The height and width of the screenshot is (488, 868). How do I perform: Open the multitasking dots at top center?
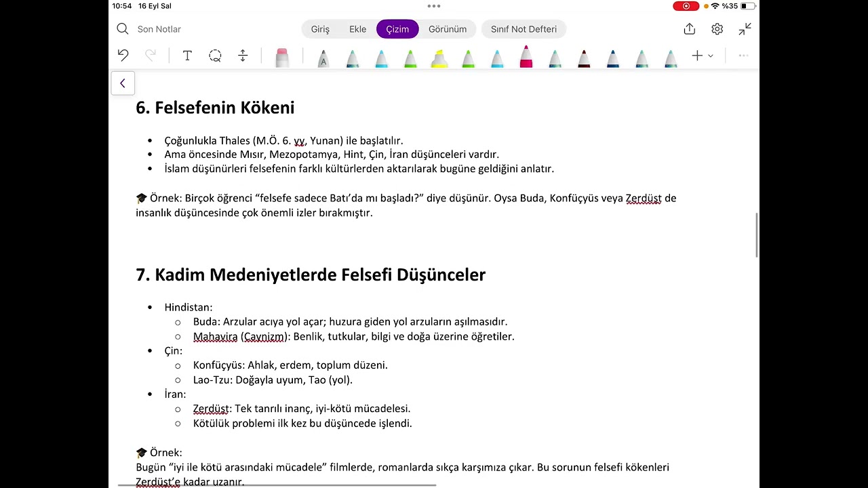point(434,6)
